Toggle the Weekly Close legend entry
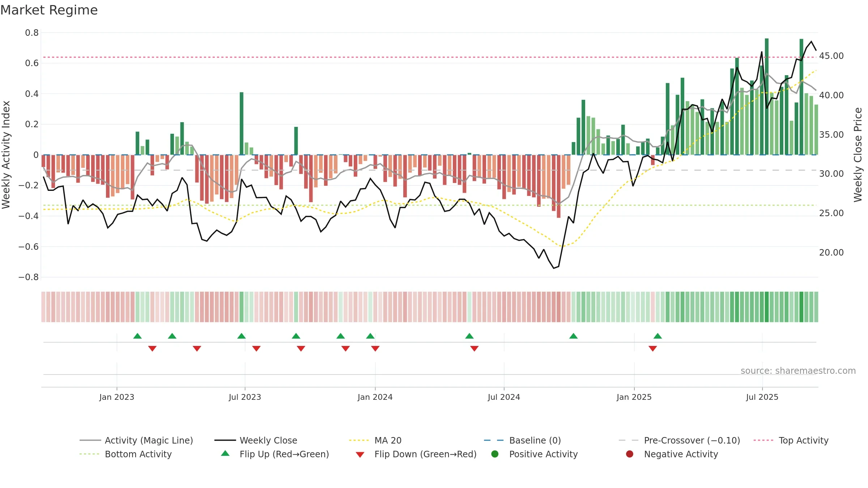Image resolution: width=868 pixels, height=488 pixels. 256,440
